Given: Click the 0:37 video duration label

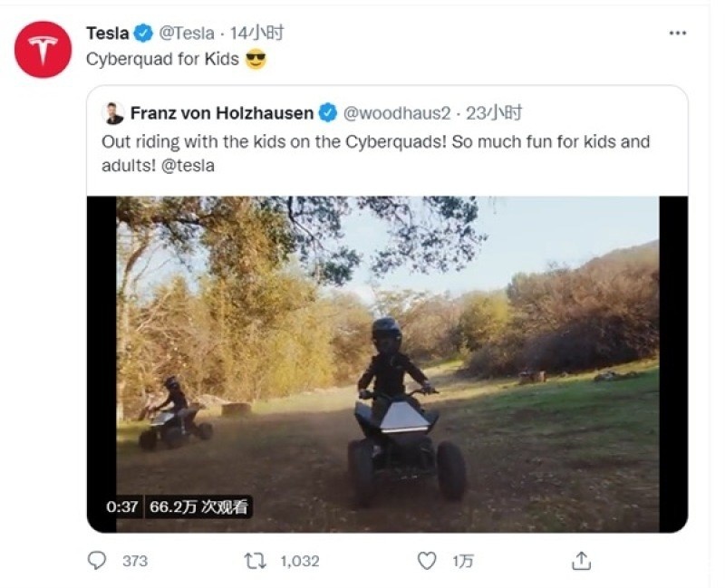Looking at the screenshot, I should click(121, 507).
